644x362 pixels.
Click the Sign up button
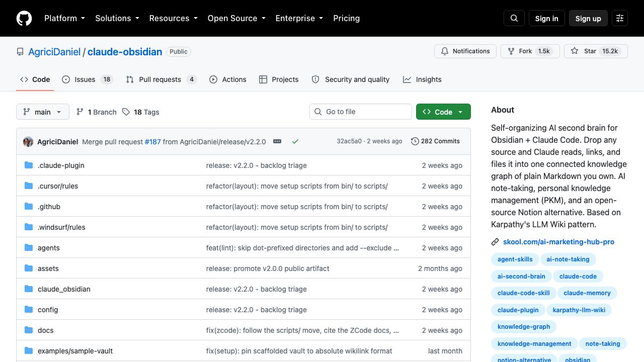tap(588, 18)
